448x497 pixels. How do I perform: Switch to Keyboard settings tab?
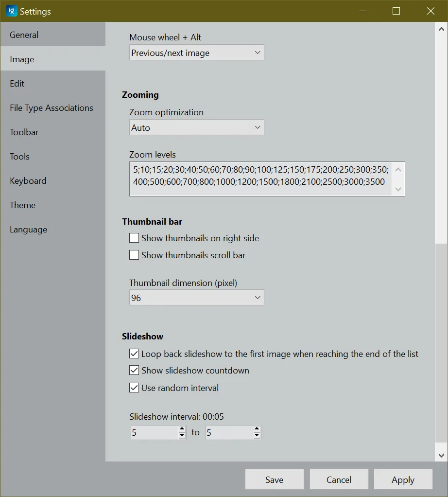coord(53,181)
